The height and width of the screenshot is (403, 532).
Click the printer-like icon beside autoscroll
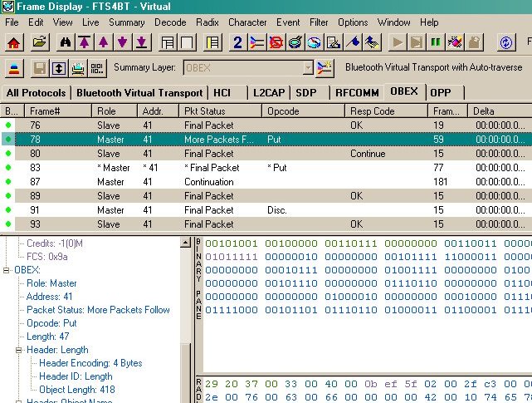click(78, 68)
